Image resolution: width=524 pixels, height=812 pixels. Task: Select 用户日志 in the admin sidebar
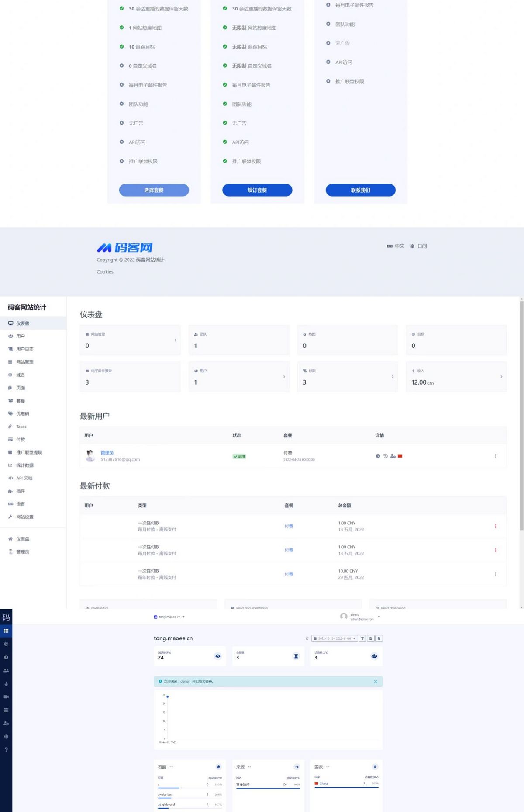(33, 349)
